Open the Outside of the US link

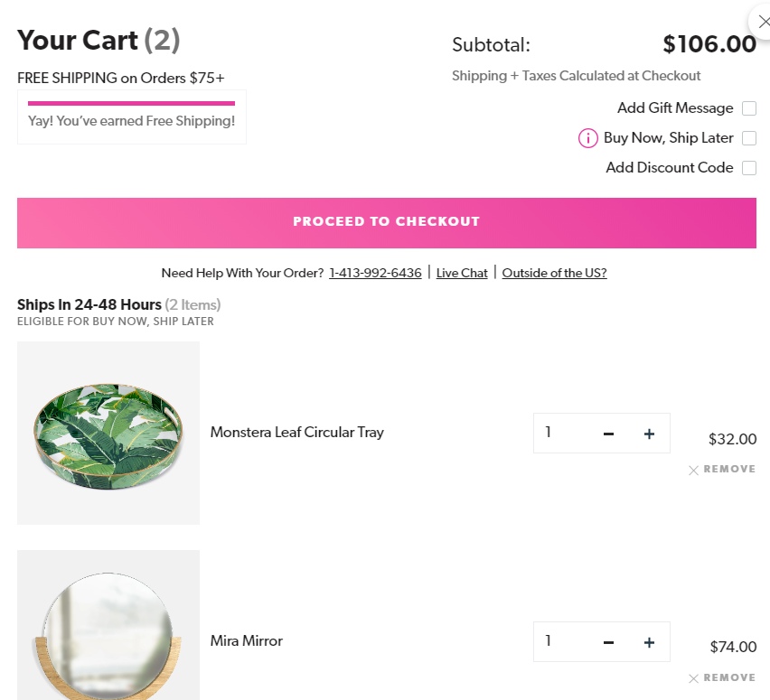pos(554,272)
